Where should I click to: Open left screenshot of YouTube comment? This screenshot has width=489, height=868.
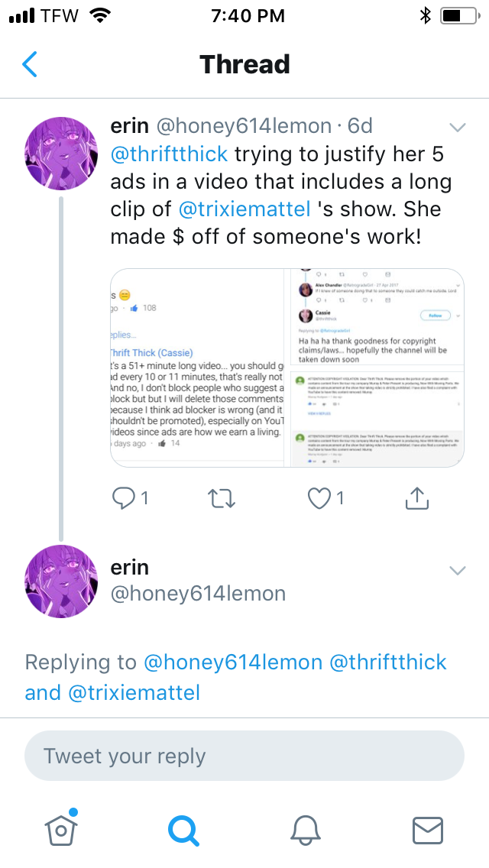click(x=197, y=368)
